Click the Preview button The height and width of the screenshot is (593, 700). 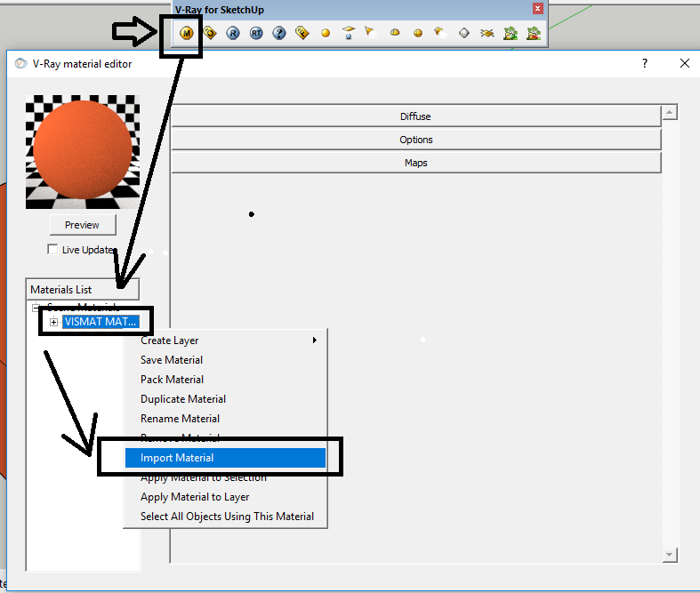(83, 225)
